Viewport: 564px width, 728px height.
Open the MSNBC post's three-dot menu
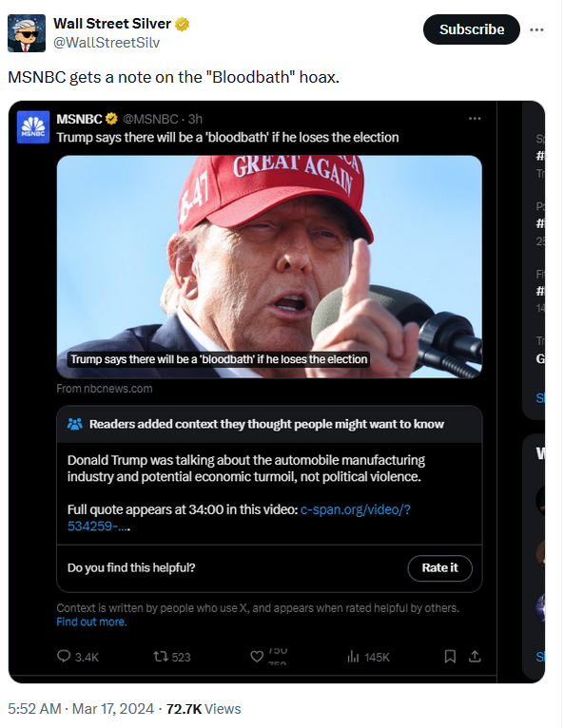(475, 119)
